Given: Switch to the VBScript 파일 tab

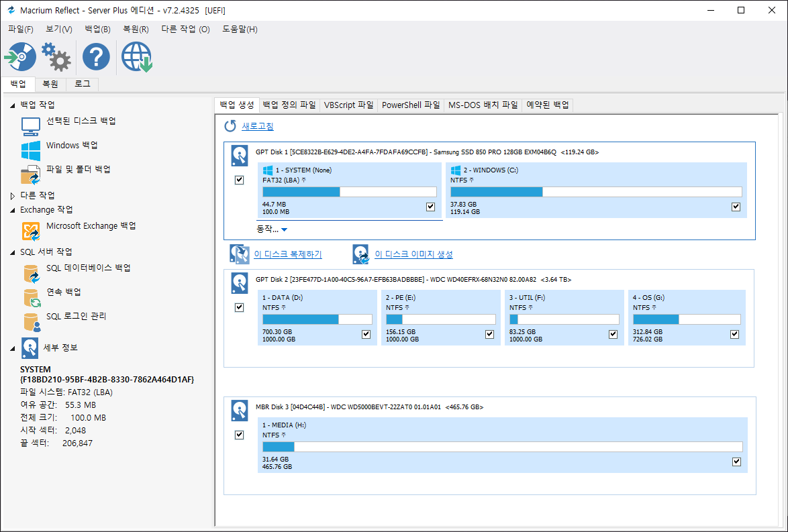Looking at the screenshot, I should [x=349, y=105].
